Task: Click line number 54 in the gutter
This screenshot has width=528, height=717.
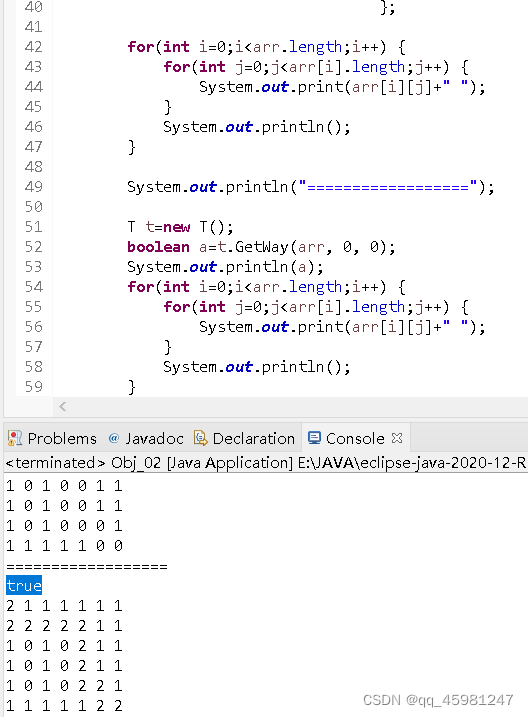Action: (x=33, y=287)
